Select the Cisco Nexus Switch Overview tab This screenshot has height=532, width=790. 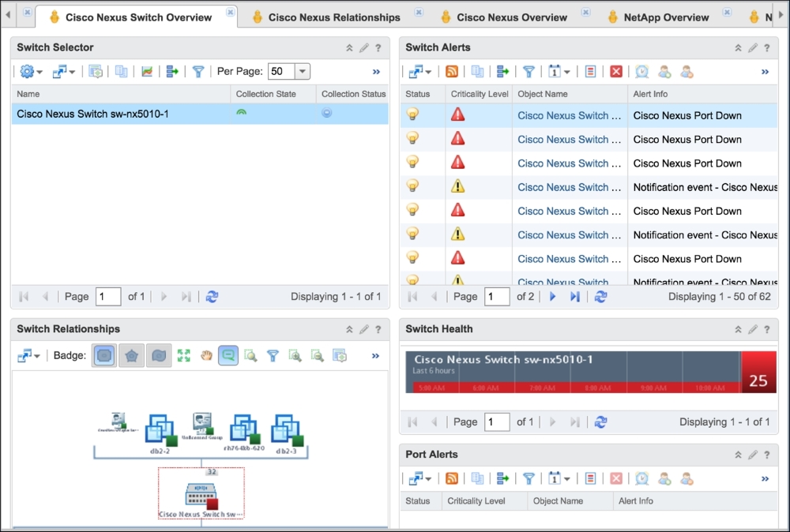click(x=131, y=17)
